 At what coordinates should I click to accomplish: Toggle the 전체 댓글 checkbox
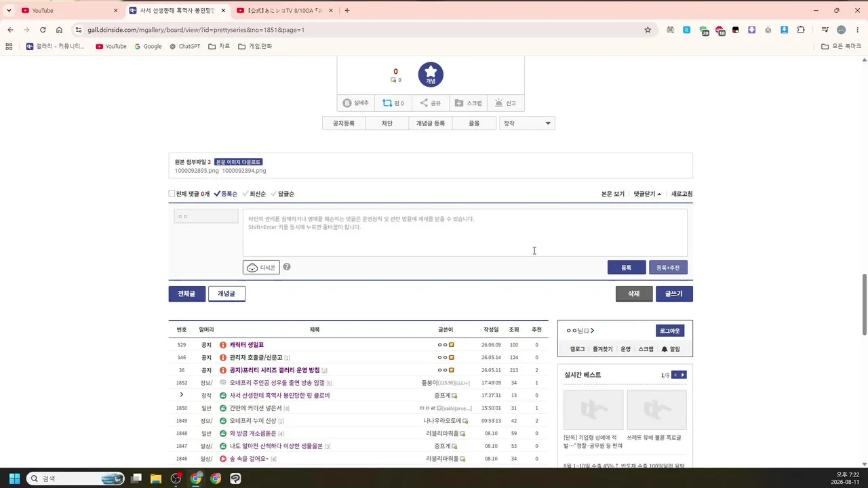tap(172, 194)
